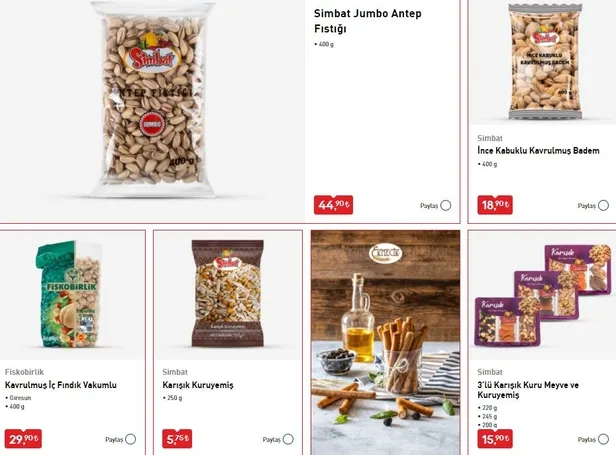Click the 18,90 ₺ price tag
Screen dimensions: 616x455
coord(495,205)
